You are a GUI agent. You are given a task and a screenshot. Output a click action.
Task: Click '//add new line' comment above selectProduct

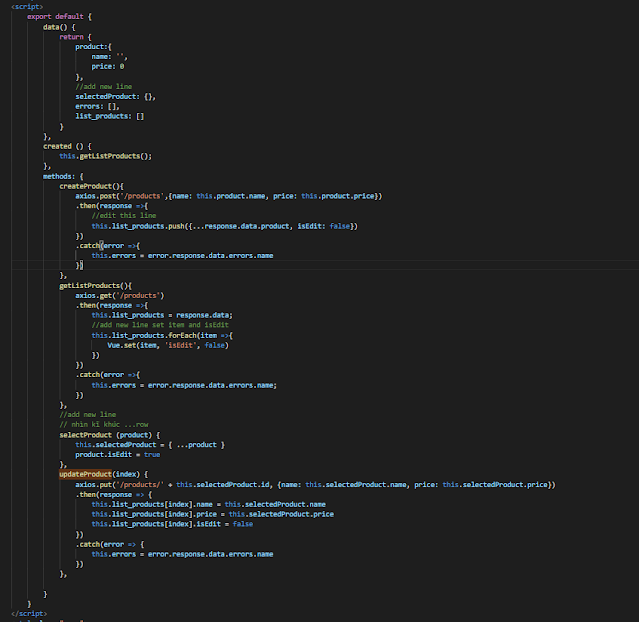(x=88, y=415)
